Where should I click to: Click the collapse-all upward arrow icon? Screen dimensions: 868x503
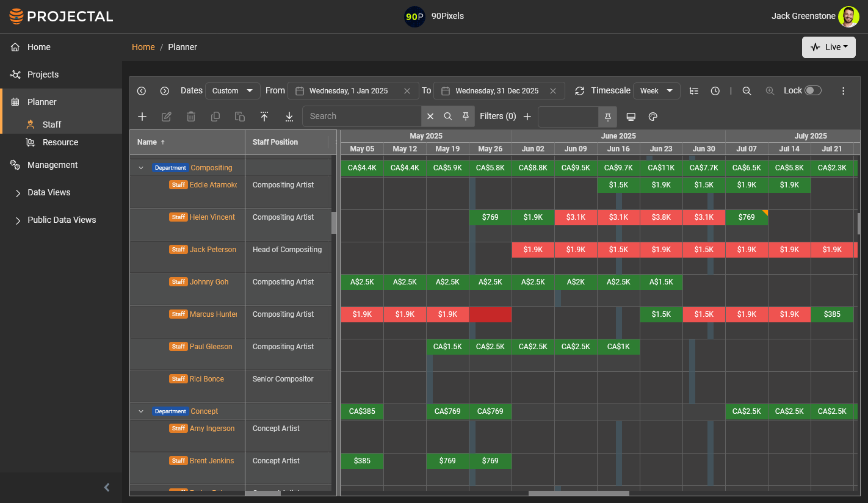(264, 117)
